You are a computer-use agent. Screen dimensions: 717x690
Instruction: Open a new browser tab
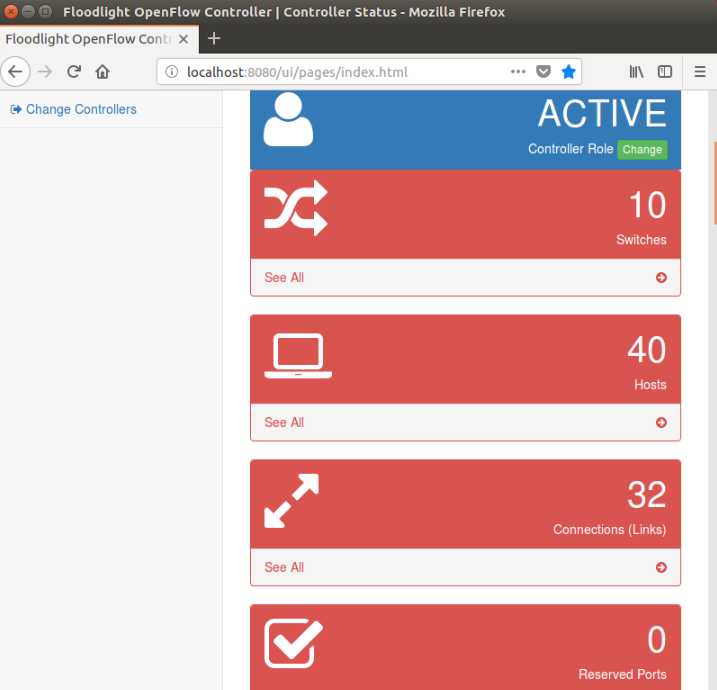click(214, 38)
